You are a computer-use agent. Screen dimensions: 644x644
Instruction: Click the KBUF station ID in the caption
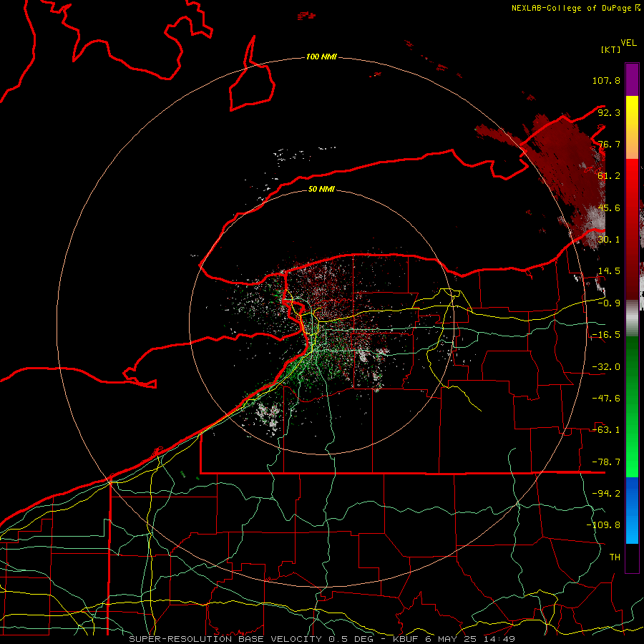click(x=407, y=639)
